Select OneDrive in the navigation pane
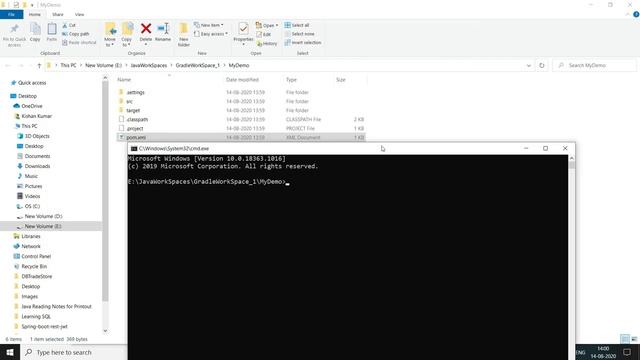 pyautogui.click(x=32, y=106)
